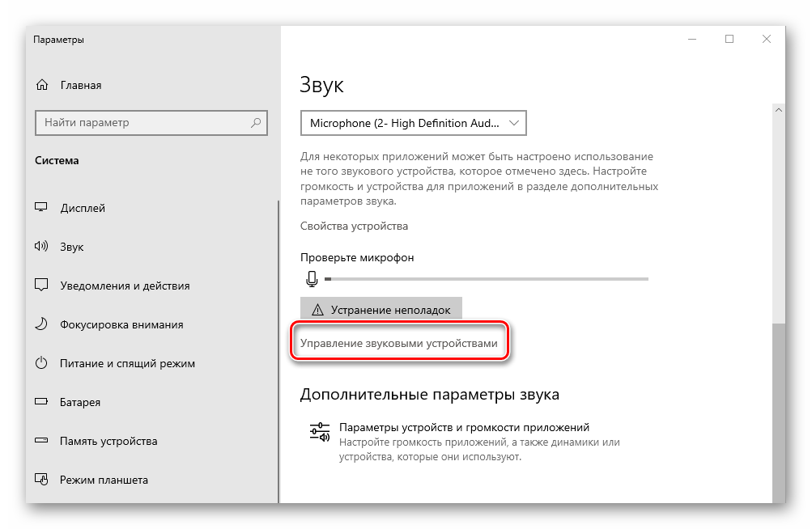Click the warning triangle on troubleshoot button
Screen dimensions: 812x529
[x=317, y=310]
